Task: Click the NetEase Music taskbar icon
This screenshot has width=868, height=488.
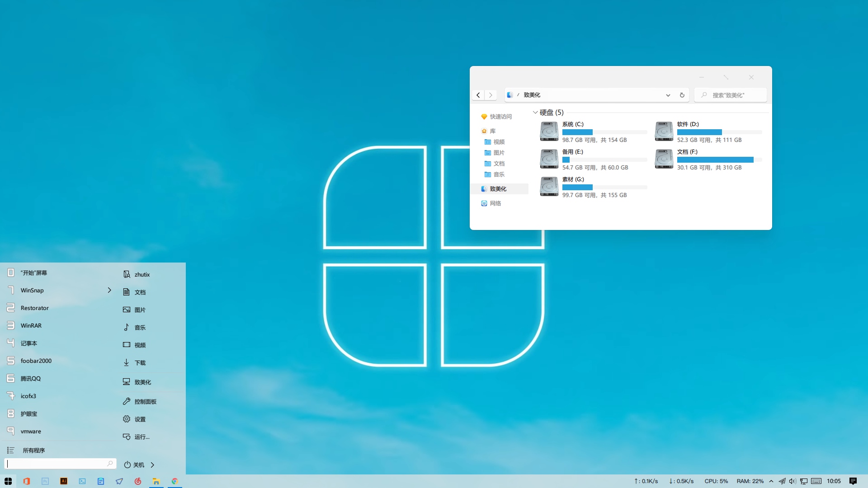Action: pos(138,481)
